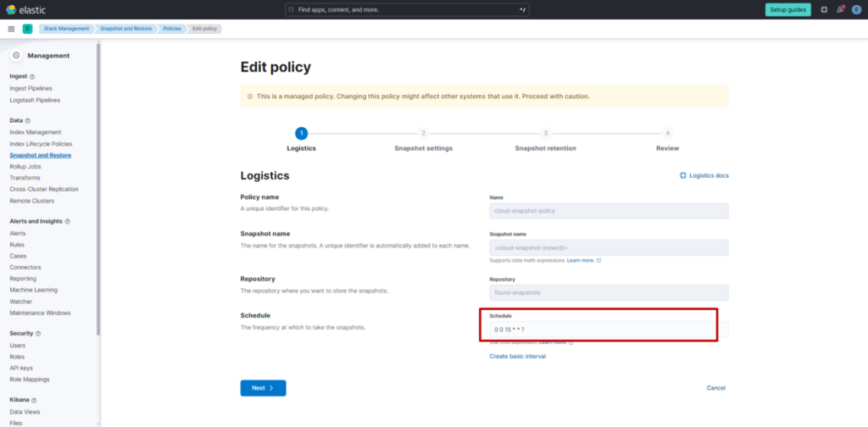Jump to step 3 Snapshot retention
This screenshot has width=868, height=427.
[545, 133]
